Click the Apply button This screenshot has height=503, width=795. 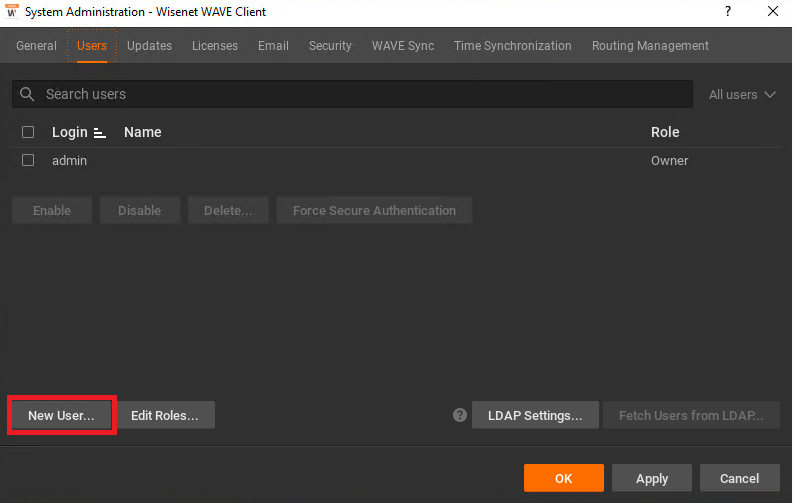[652, 478]
